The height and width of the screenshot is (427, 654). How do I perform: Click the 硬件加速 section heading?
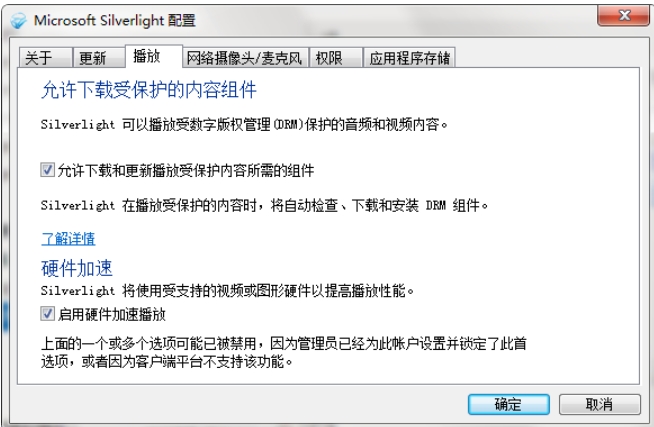tap(77, 268)
